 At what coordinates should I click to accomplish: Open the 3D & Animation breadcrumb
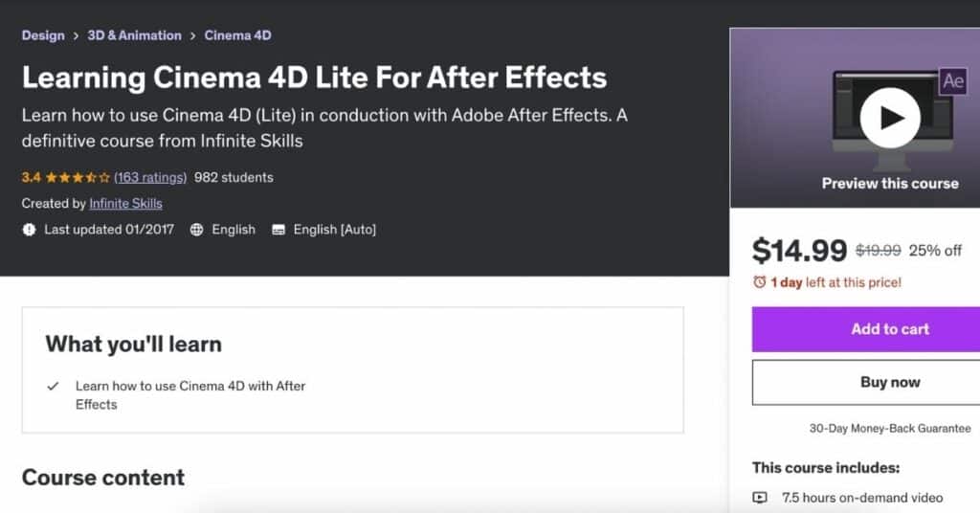tap(134, 35)
